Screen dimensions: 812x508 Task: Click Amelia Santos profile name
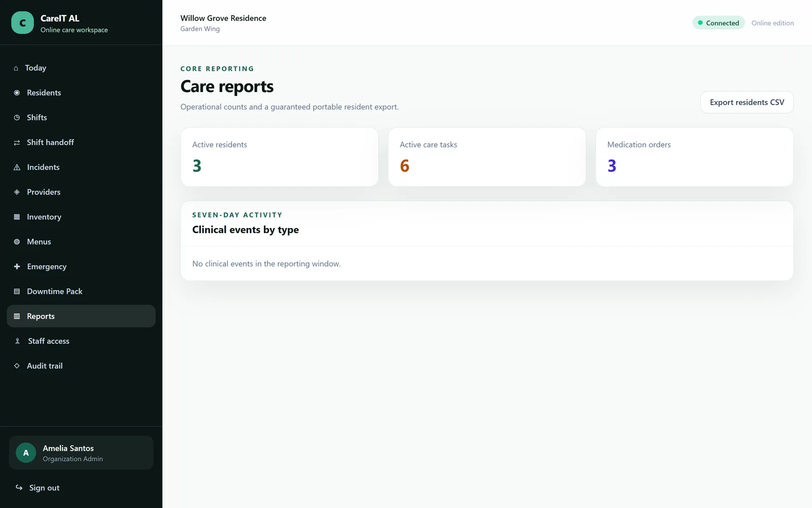coord(68,449)
